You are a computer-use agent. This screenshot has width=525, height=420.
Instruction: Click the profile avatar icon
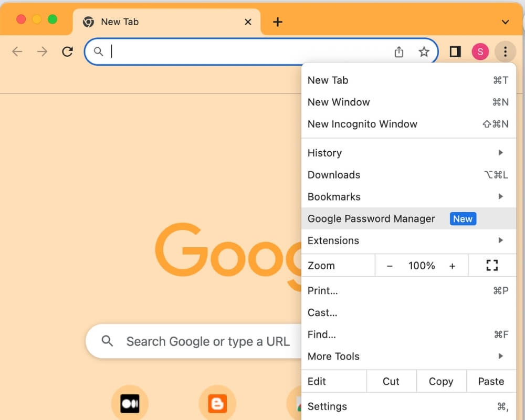pos(480,51)
